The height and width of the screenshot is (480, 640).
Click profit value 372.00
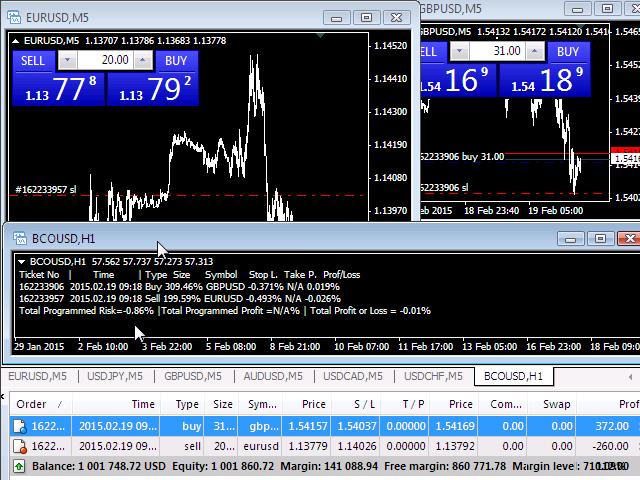(612, 426)
